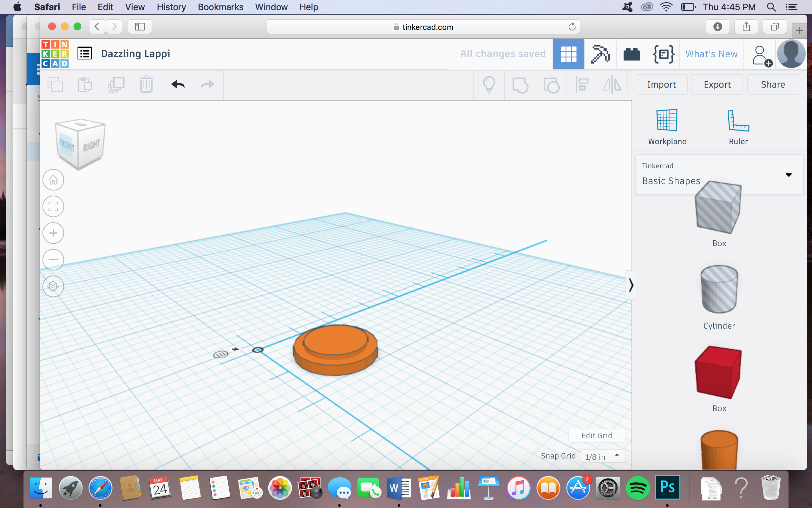Image resolution: width=812 pixels, height=508 pixels.
Task: Open the Safari share sheet icon
Action: click(746, 27)
